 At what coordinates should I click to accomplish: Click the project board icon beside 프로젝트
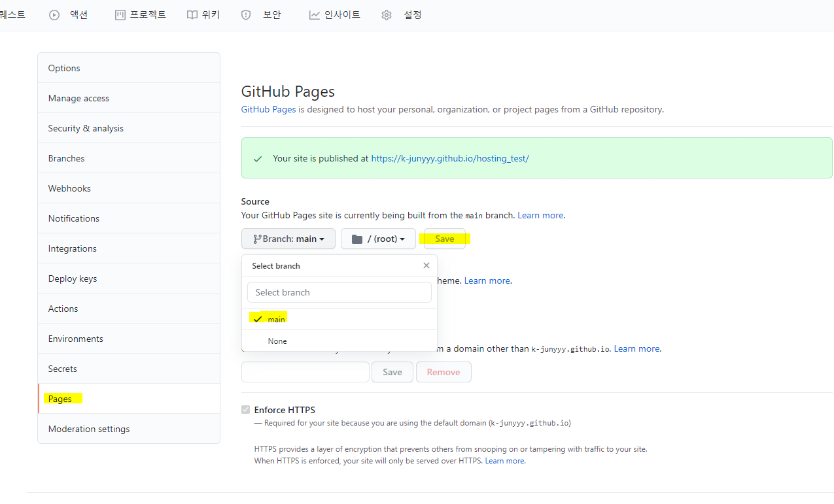point(120,14)
